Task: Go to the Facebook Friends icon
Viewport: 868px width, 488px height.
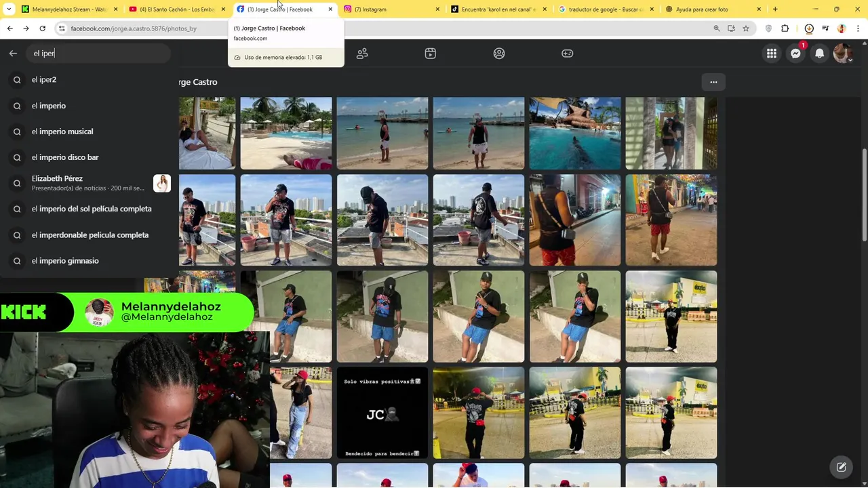Action: point(362,54)
